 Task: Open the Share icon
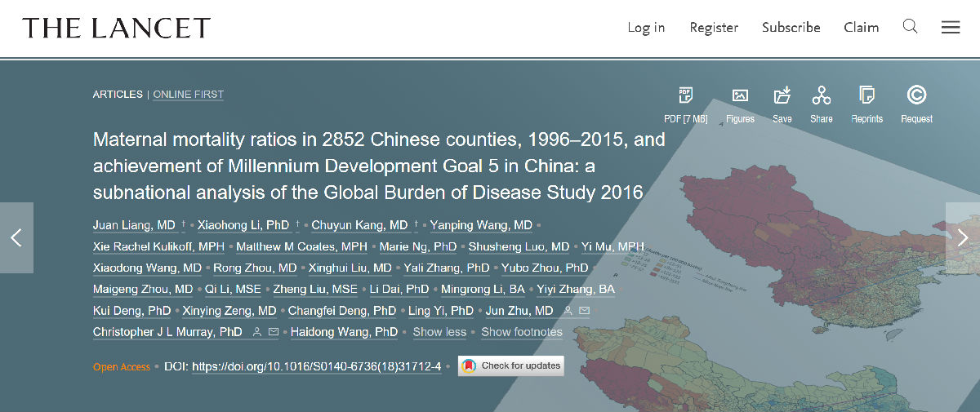[822, 95]
